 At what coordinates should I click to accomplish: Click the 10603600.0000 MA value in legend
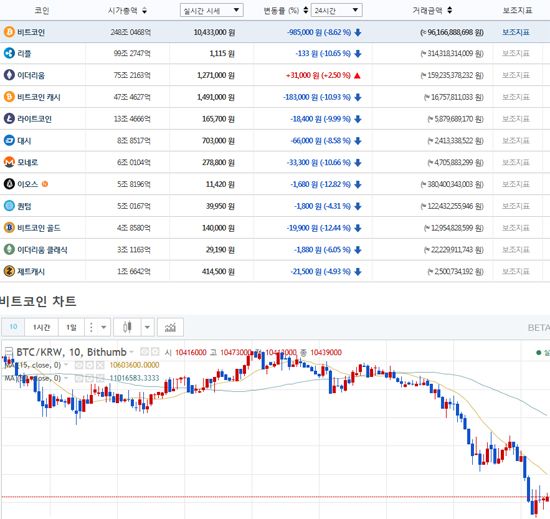pos(134,365)
